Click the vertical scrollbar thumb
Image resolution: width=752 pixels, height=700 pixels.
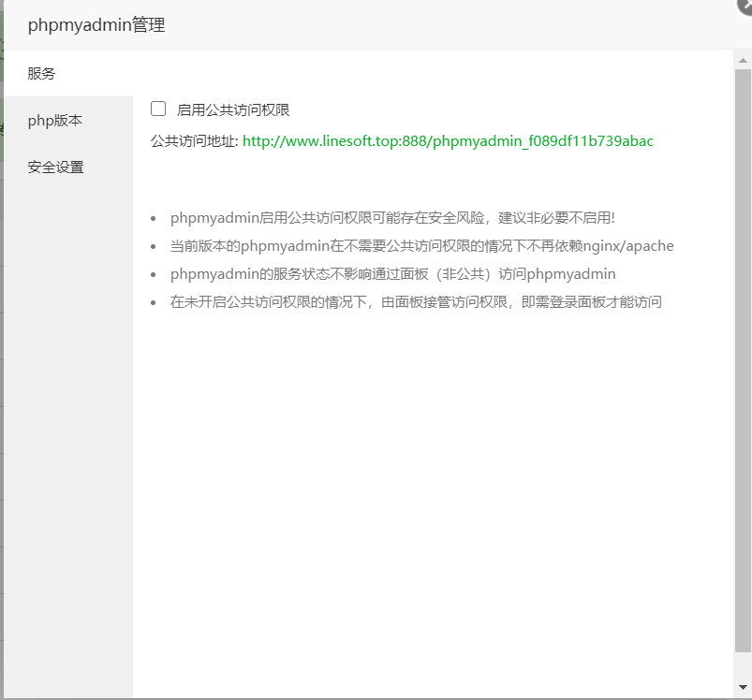[743, 360]
